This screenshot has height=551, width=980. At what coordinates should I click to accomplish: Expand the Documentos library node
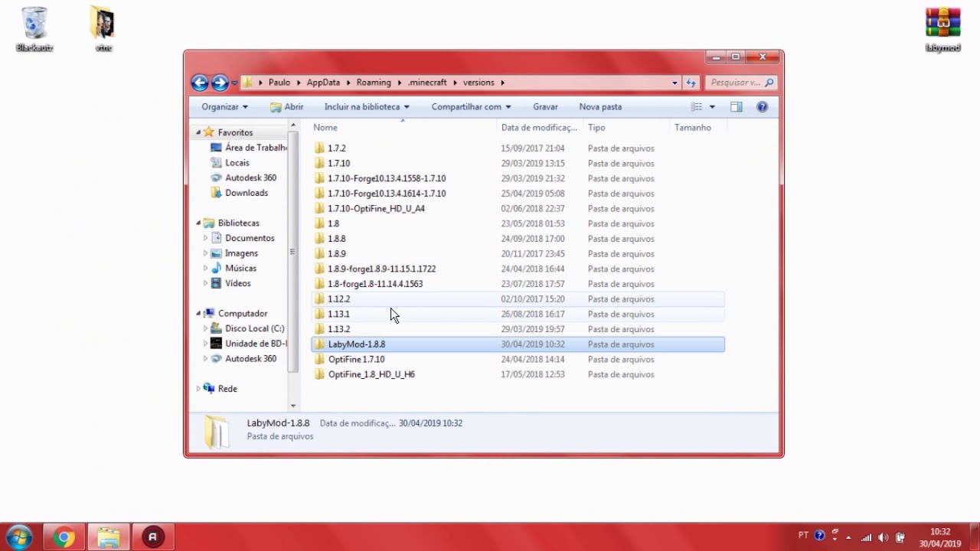[205, 238]
